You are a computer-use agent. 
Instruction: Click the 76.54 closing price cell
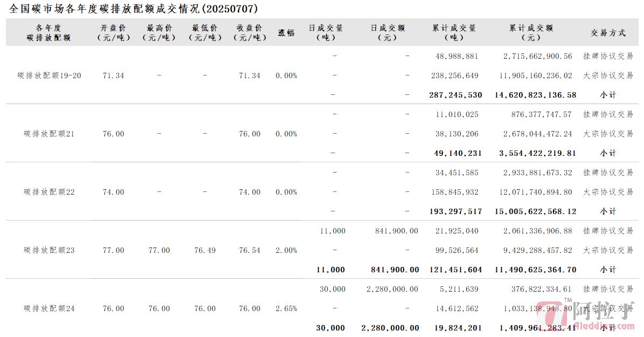pyautogui.click(x=250, y=250)
